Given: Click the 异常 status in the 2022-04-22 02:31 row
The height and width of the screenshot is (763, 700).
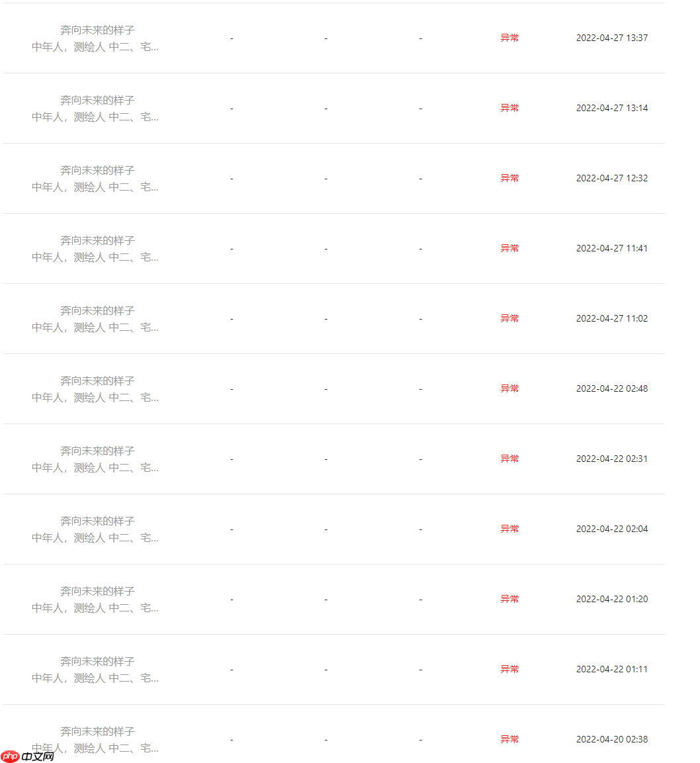Looking at the screenshot, I should click(509, 459).
